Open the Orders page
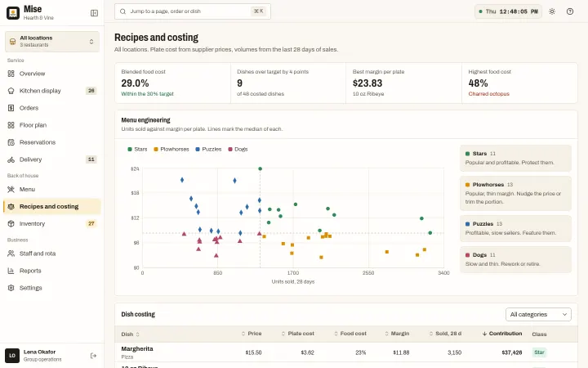The width and height of the screenshot is (588, 368). tap(52, 108)
